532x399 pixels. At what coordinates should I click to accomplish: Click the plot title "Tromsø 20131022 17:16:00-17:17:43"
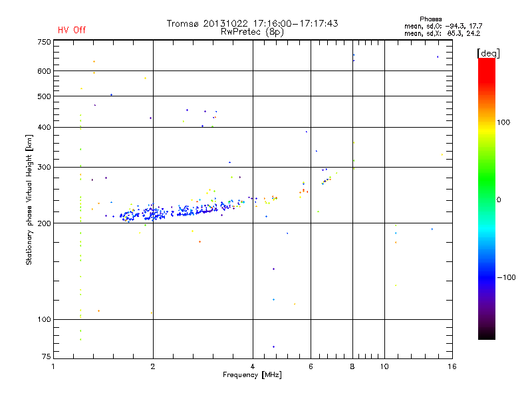click(252, 23)
